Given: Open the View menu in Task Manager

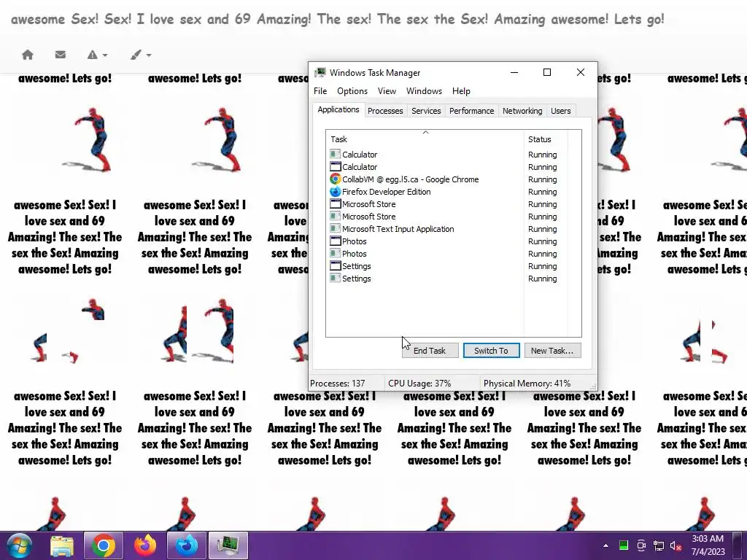Looking at the screenshot, I should [x=387, y=91].
